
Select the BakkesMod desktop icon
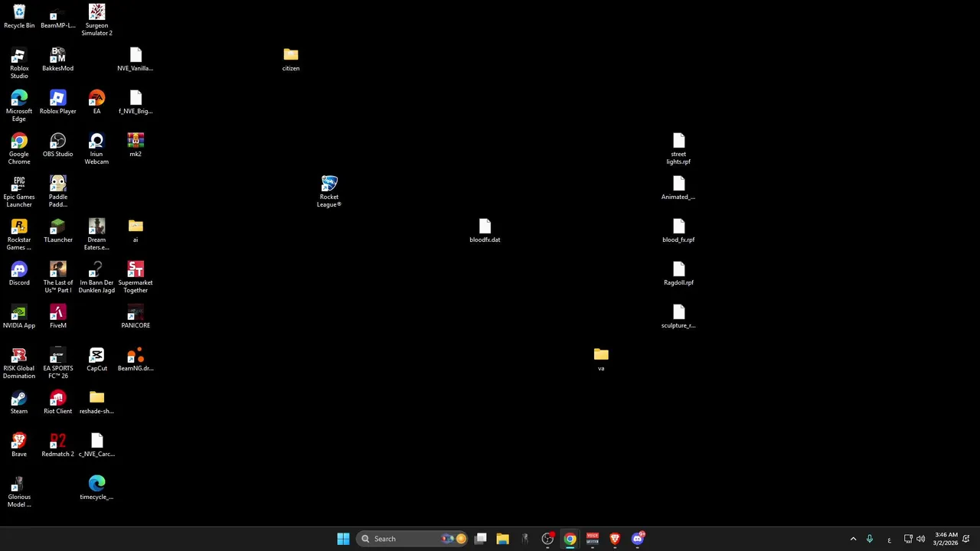(x=58, y=60)
